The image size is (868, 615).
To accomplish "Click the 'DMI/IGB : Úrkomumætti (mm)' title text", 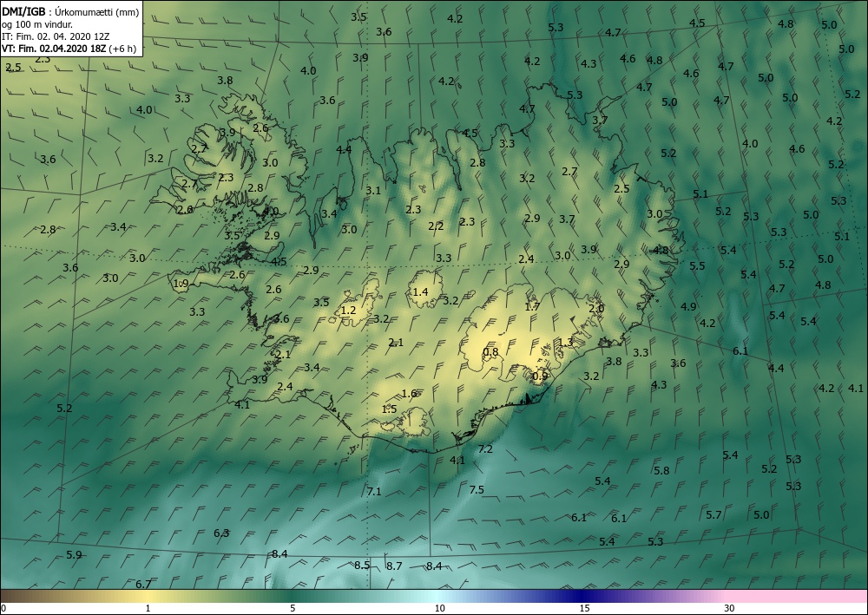I will pos(70,12).
